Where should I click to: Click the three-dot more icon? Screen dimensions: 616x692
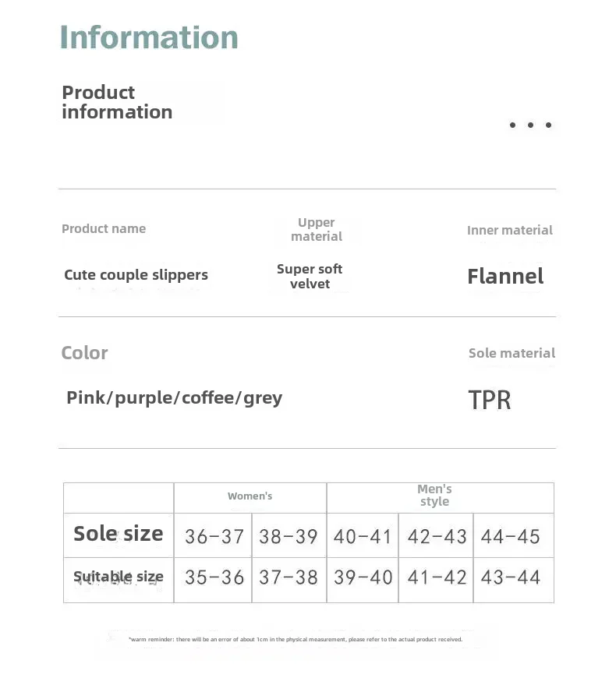(x=530, y=125)
